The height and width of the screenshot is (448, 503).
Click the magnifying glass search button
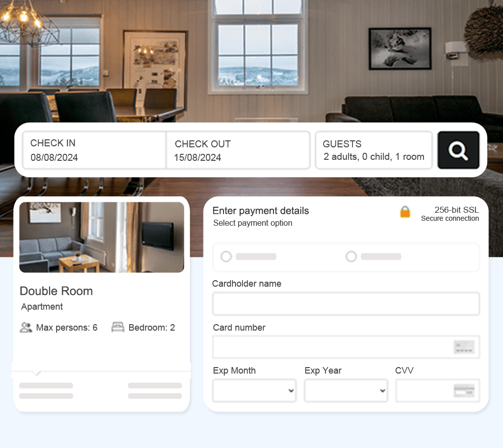[x=458, y=150]
